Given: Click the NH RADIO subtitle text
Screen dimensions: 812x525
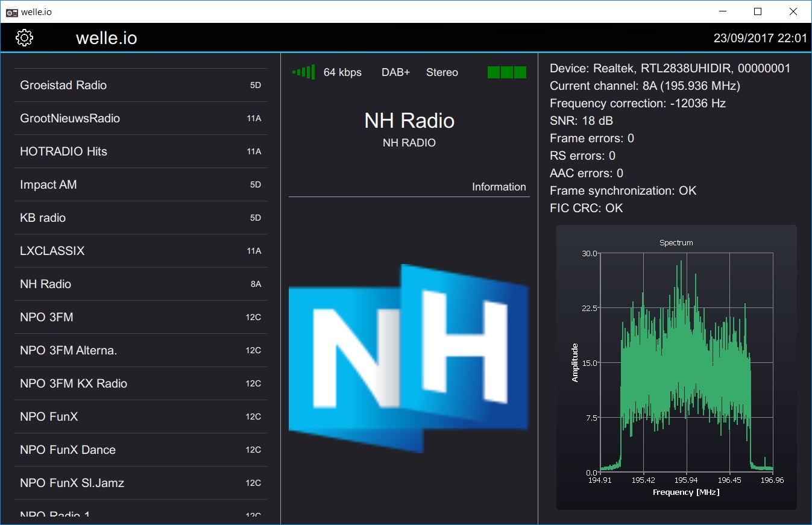Looking at the screenshot, I should pyautogui.click(x=409, y=143).
